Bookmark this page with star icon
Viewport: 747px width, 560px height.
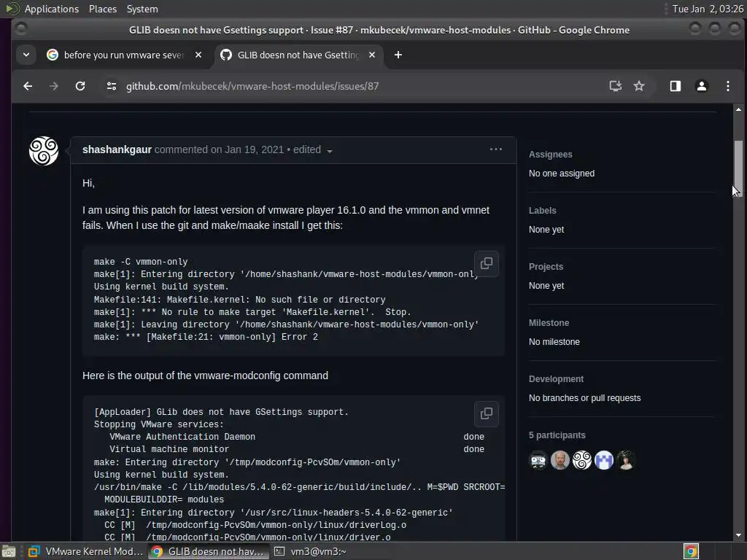pyautogui.click(x=639, y=86)
